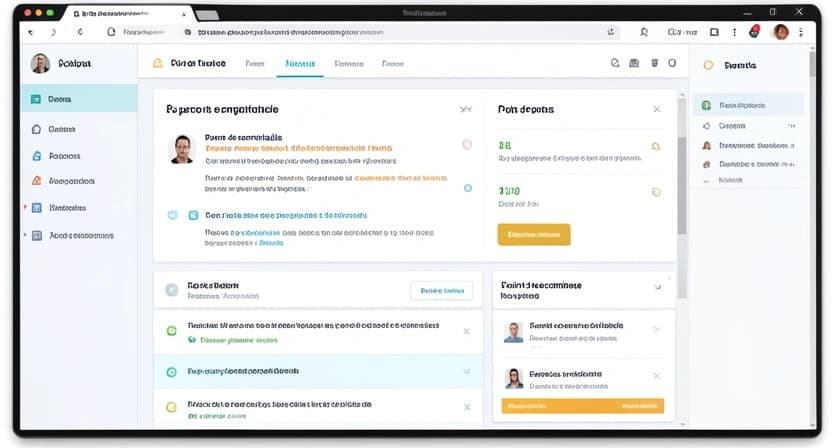Click the gray round icon in the lower-left list header

coord(171,290)
